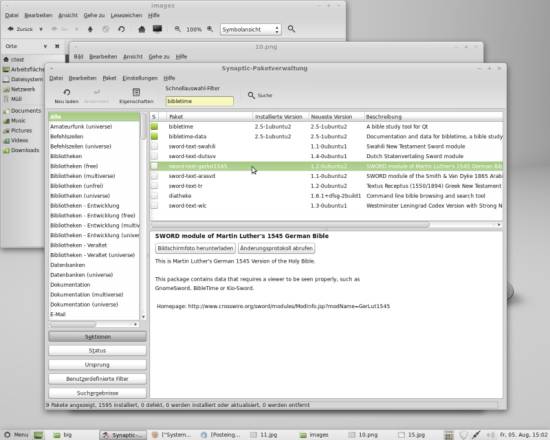
Task: Show Benutzerdefinierte Filter list
Action: pyautogui.click(x=98, y=379)
